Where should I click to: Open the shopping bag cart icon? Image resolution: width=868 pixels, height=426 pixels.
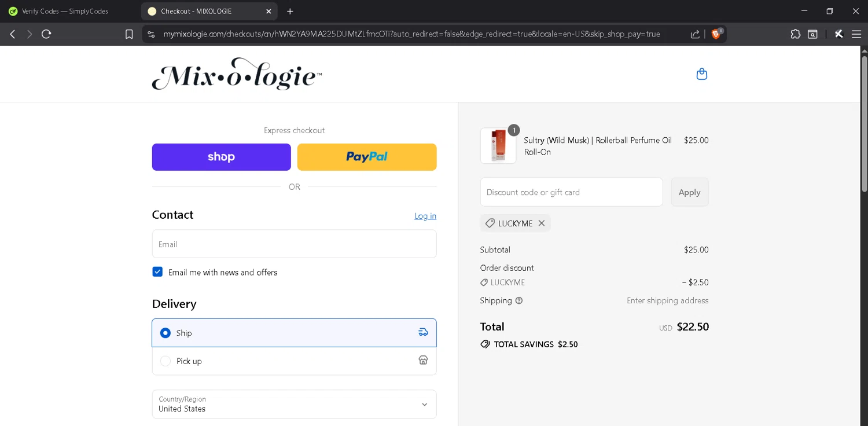tap(701, 74)
